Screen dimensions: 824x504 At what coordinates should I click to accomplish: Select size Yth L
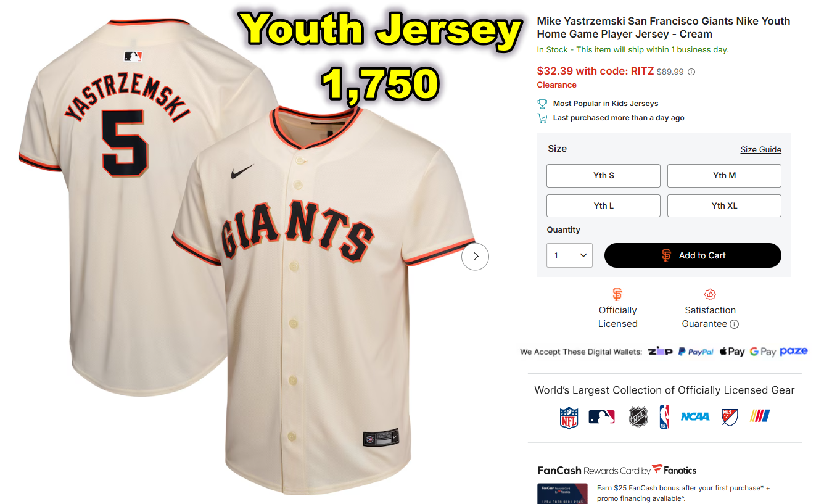point(603,206)
